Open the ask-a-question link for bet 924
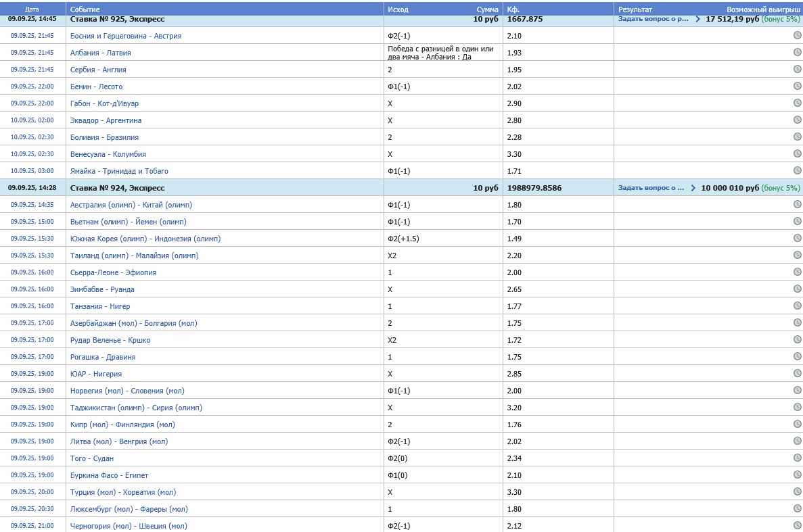Screen dimensions: 803x532 (651, 188)
